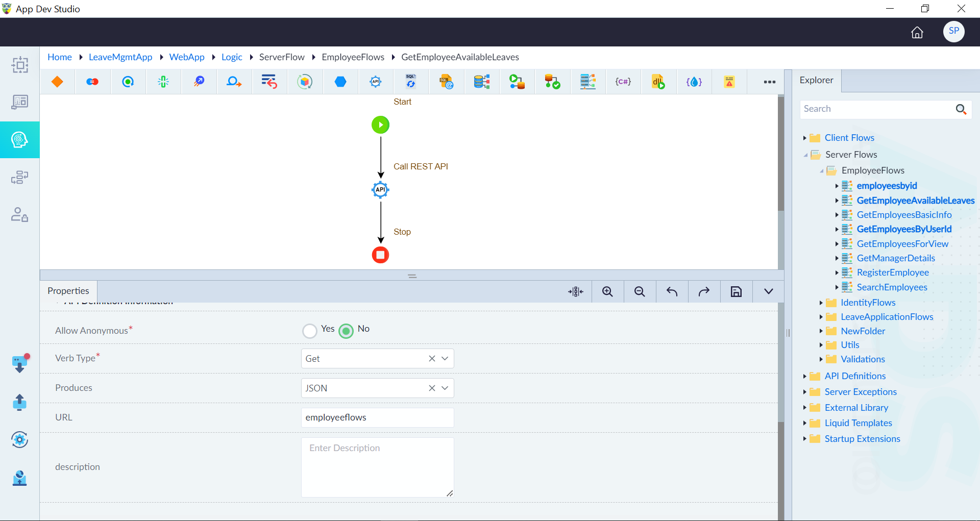Expand the Validations folder
This screenshot has height=521, width=980.
pos(821,359)
